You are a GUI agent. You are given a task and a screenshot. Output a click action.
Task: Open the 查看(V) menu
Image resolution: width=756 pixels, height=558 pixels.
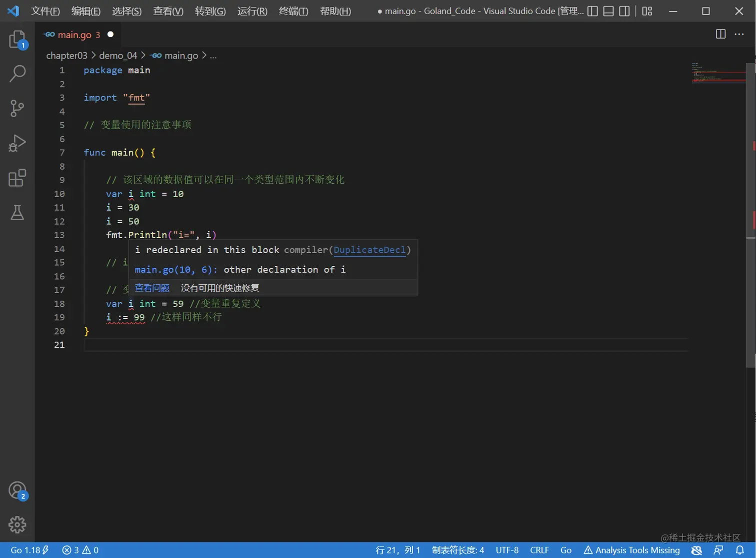(168, 11)
